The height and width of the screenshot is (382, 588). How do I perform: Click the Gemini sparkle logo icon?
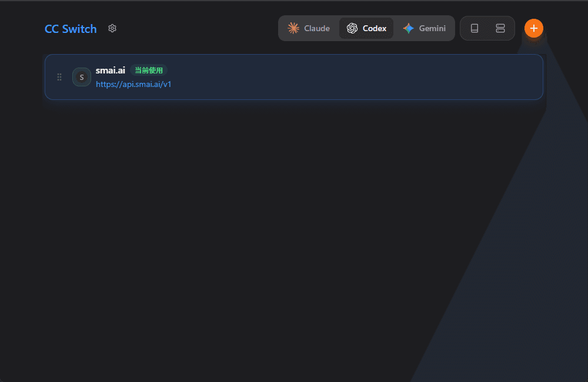click(409, 28)
